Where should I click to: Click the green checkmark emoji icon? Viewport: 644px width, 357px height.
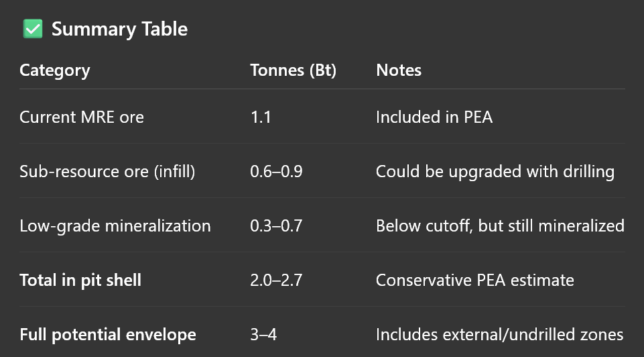pos(32,30)
